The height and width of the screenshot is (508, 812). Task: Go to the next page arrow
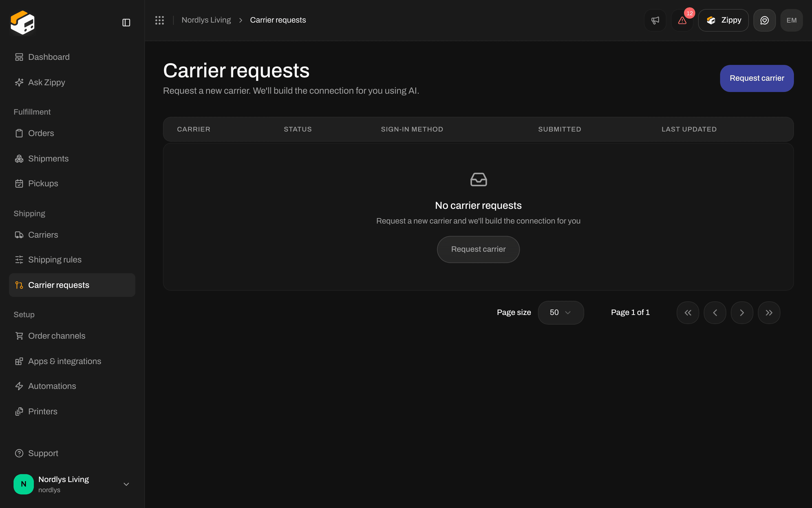point(742,312)
